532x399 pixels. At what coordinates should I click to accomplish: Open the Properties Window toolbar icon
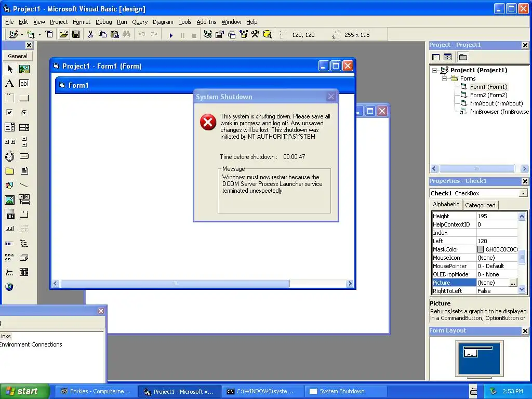tap(220, 34)
